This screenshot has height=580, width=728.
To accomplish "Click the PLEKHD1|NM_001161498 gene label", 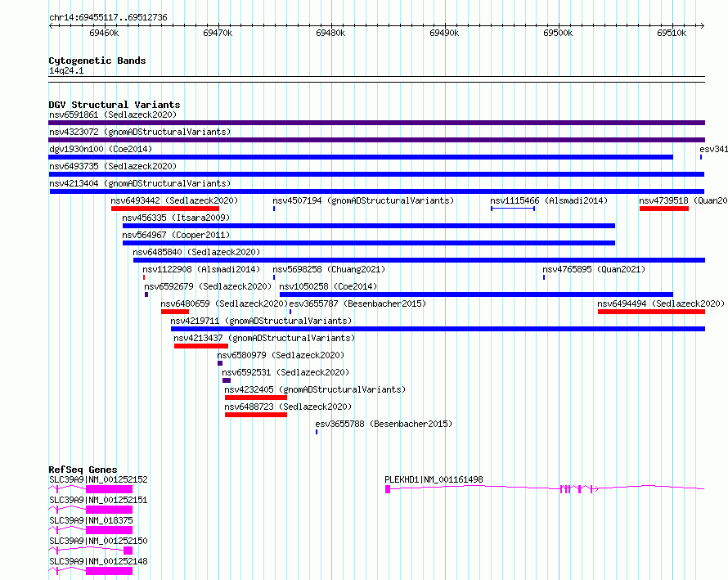I will [x=434, y=479].
